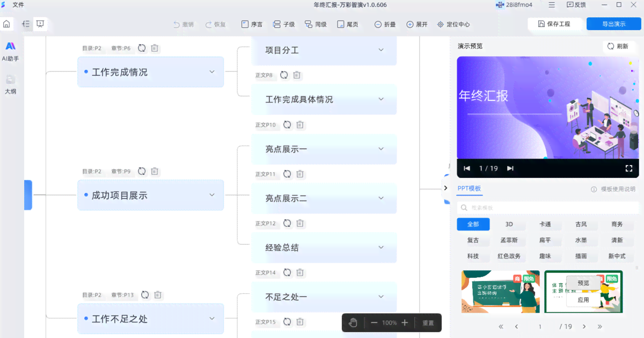The height and width of the screenshot is (338, 644).
Task: Refresh icon next to 正文P10
Action: point(287,125)
